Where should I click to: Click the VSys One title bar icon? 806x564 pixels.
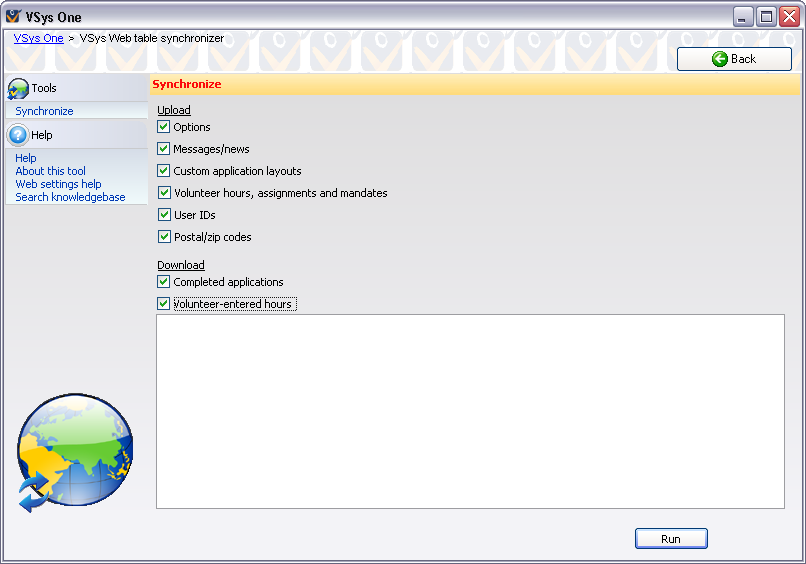tap(14, 16)
